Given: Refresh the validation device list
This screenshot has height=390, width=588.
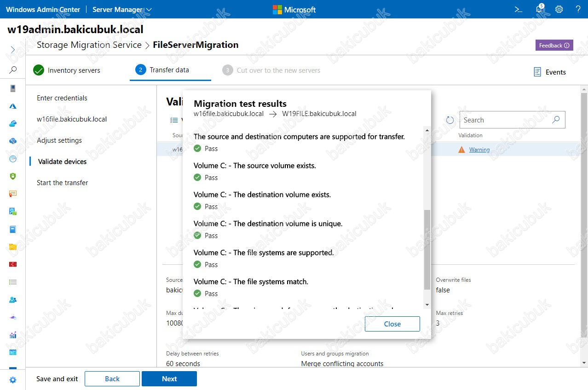Looking at the screenshot, I should [450, 120].
